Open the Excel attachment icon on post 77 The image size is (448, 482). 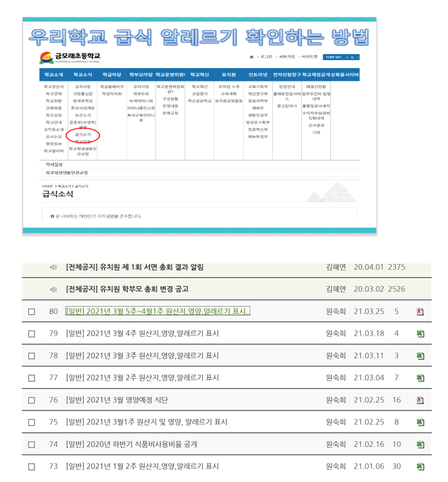(420, 378)
